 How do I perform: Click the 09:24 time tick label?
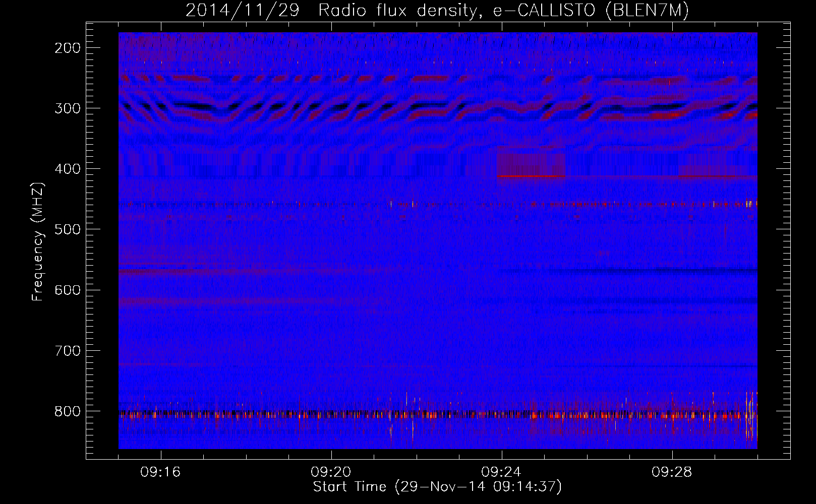click(x=501, y=472)
